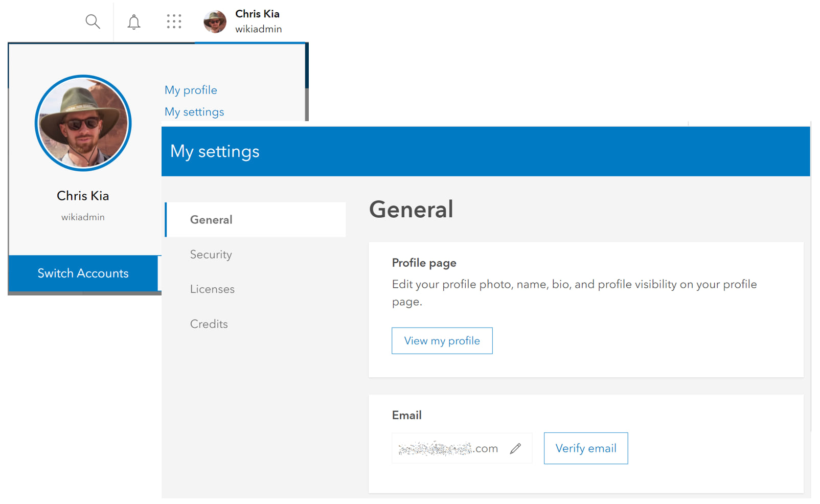The image size is (820, 504).
Task: Open My profile link
Action: click(190, 89)
